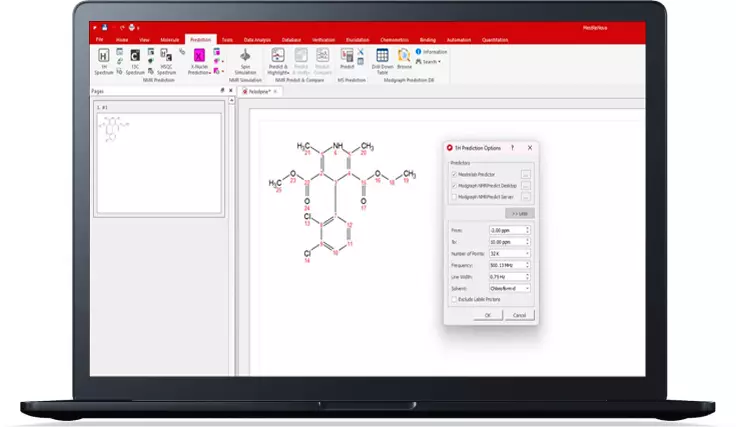
Task: Click the MS Prediction Predict icon
Action: (x=346, y=58)
